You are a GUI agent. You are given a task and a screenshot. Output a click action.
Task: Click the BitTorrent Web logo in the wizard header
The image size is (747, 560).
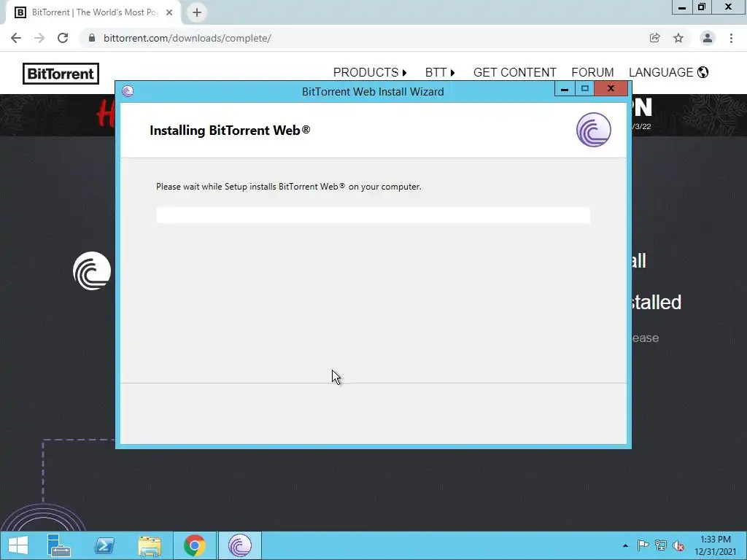[594, 130]
